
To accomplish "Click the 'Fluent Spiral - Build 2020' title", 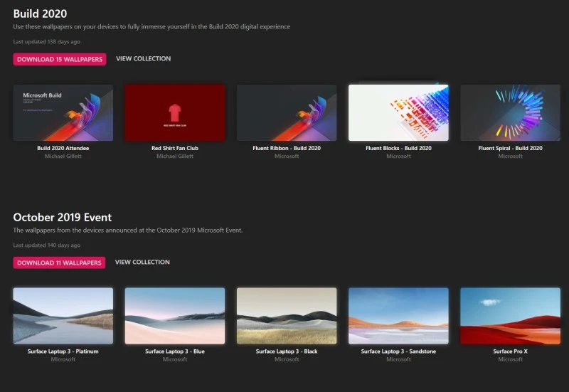I will click(x=510, y=148).
